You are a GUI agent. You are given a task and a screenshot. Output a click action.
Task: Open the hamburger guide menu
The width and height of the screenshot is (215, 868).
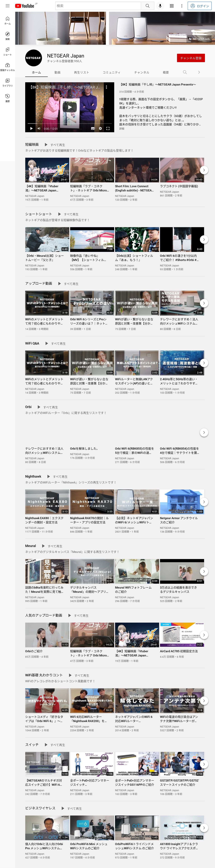tap(7, 6)
